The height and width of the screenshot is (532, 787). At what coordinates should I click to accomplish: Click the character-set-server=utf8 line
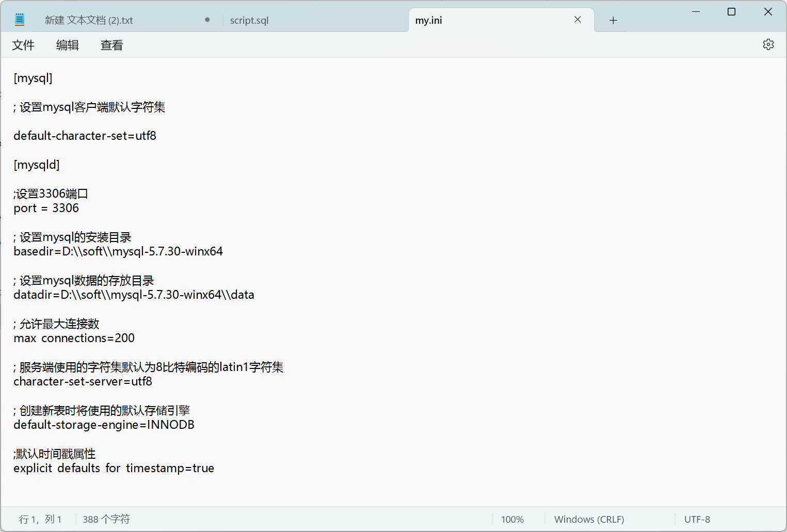(x=83, y=381)
